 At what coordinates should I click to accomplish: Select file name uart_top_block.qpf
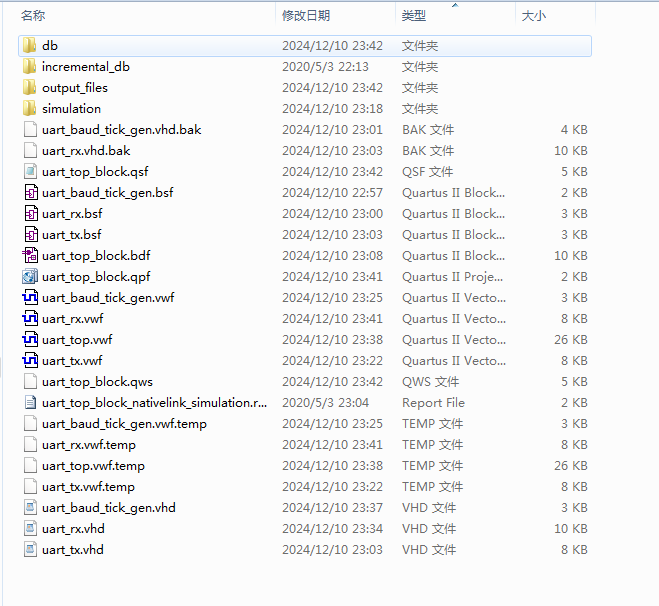[96, 277]
